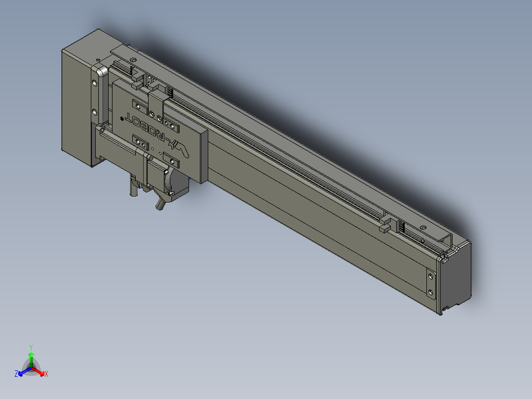Click the blue Z axis of the triad
Image resolution: width=532 pixels, height=399 pixels.
tap(25, 371)
